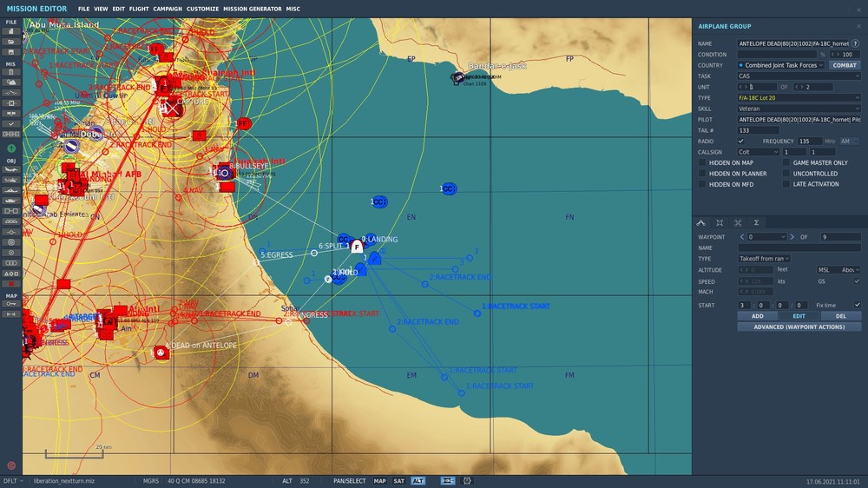The image size is (868, 488).
Task: Switch map view to MAP mode
Action: tap(379, 481)
